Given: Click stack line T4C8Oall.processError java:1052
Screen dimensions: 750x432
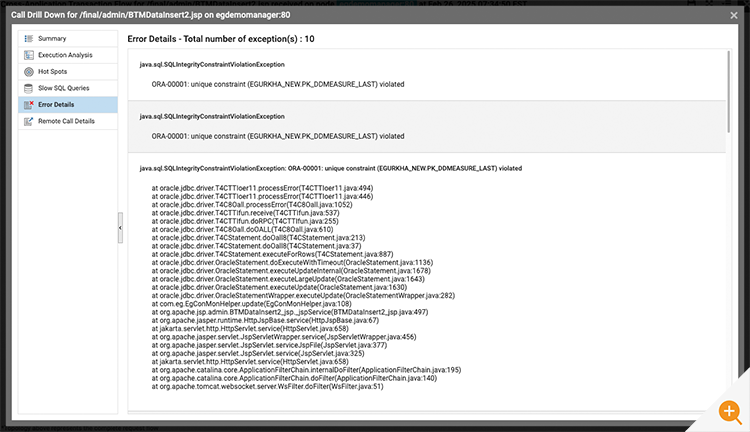Looking at the screenshot, I should (x=252, y=204).
